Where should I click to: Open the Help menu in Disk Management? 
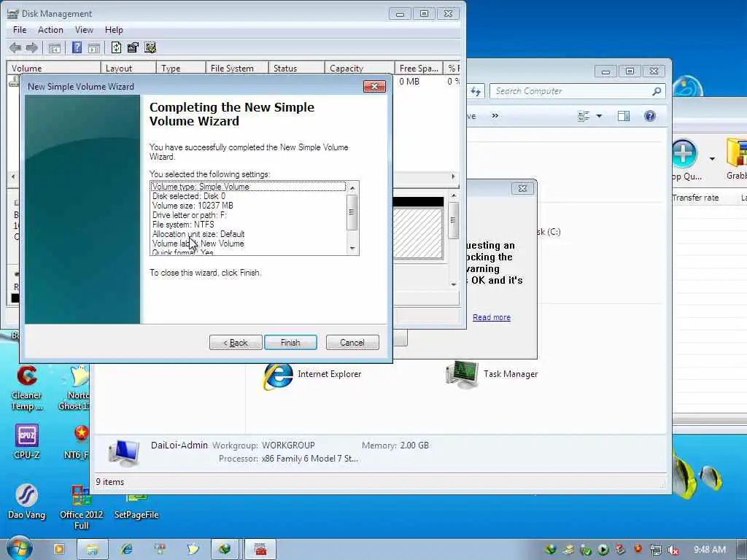pos(114,29)
